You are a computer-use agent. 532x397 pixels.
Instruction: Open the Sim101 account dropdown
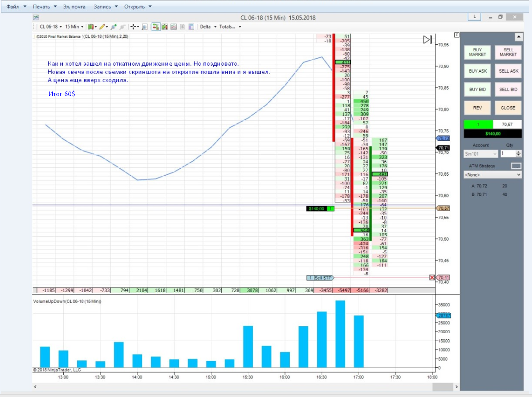480,154
